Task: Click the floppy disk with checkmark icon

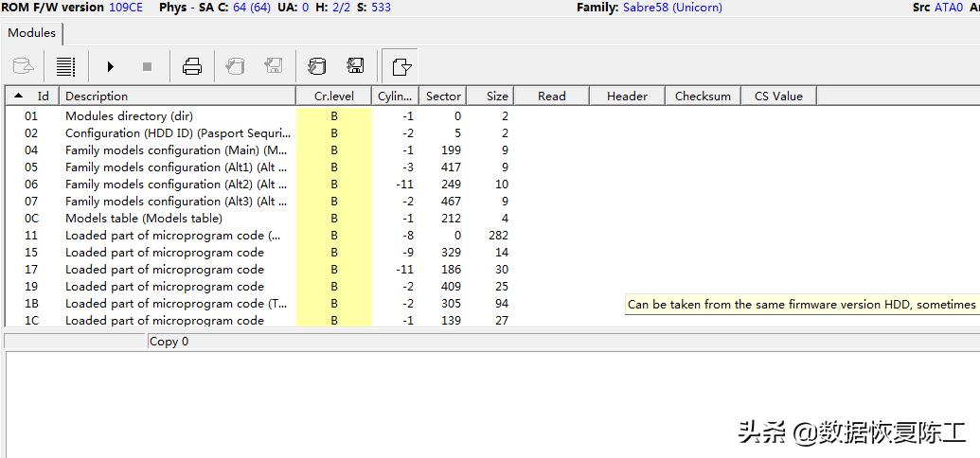Action: point(355,66)
